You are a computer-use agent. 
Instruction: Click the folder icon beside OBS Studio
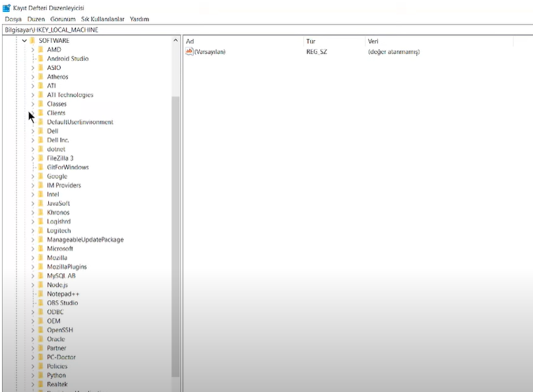(x=40, y=303)
